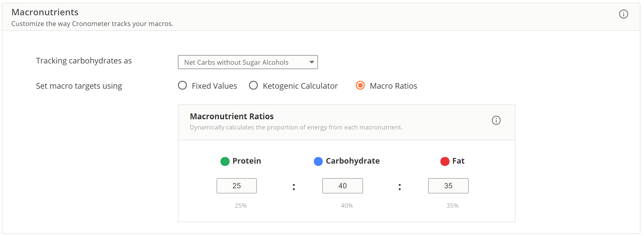
Task: Click the Macronutrients section info icon
Action: point(623,14)
